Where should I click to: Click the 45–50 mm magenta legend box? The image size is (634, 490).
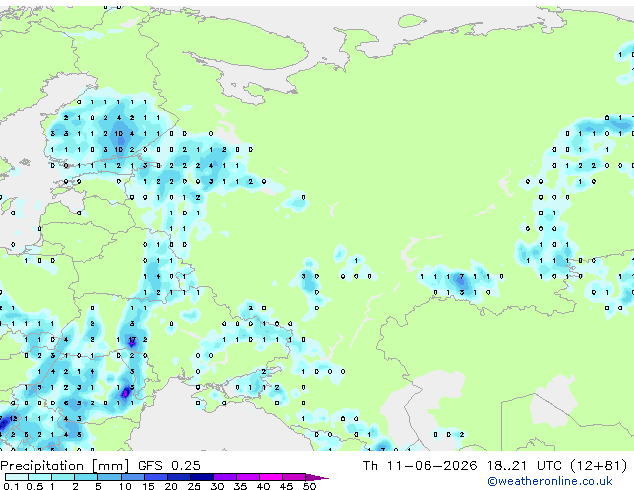pyautogui.click(x=294, y=477)
